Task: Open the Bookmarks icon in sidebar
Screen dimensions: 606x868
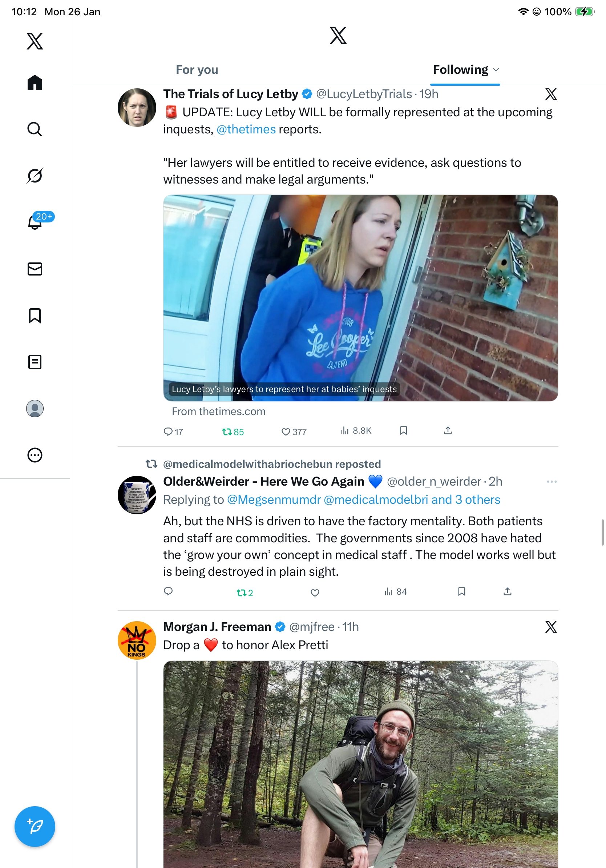Action: click(35, 316)
